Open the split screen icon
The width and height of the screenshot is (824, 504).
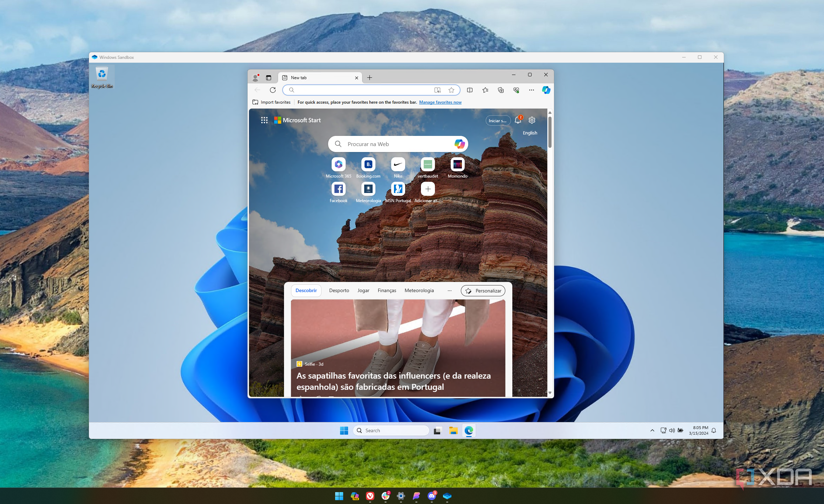[470, 90]
